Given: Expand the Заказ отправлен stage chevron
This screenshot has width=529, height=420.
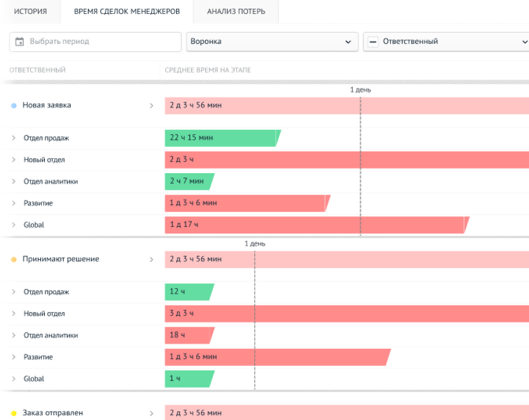Looking at the screenshot, I should (151, 413).
